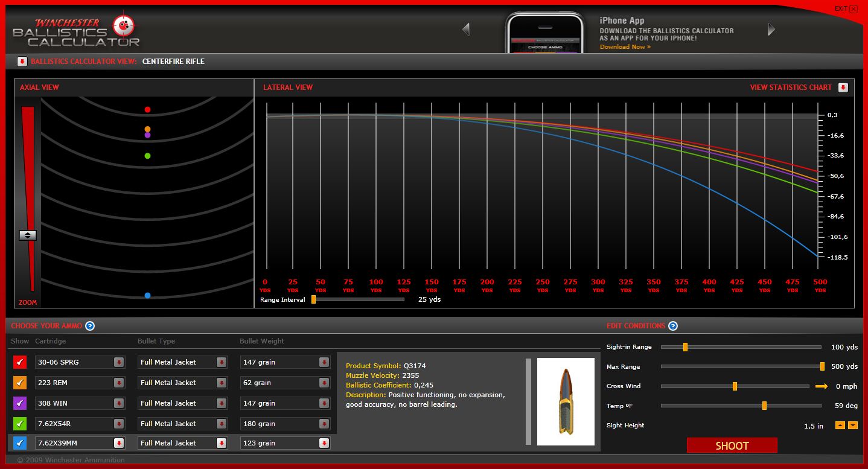Click the orange bullet impact dot
The width and height of the screenshot is (868, 469).
pyautogui.click(x=147, y=129)
